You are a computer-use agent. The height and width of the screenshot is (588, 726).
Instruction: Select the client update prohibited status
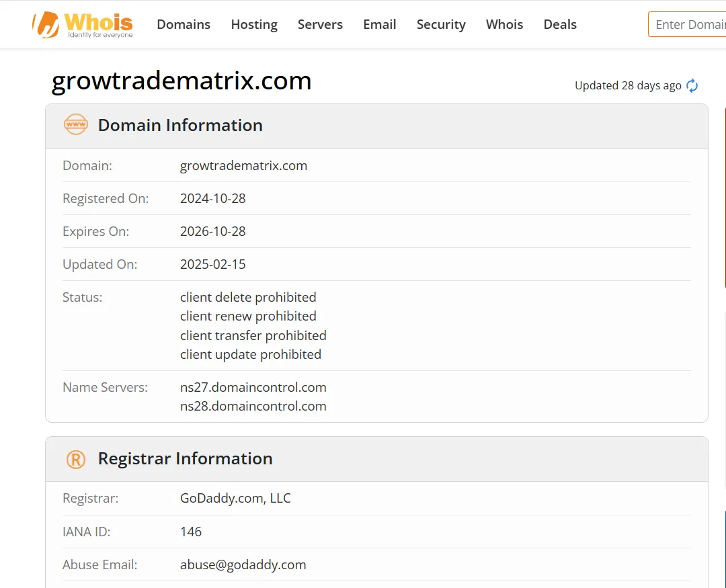251,355
